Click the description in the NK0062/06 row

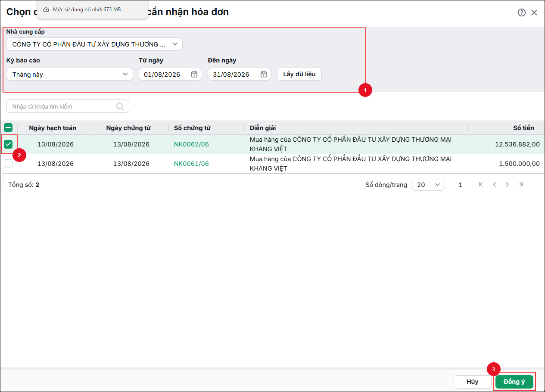coord(351,144)
